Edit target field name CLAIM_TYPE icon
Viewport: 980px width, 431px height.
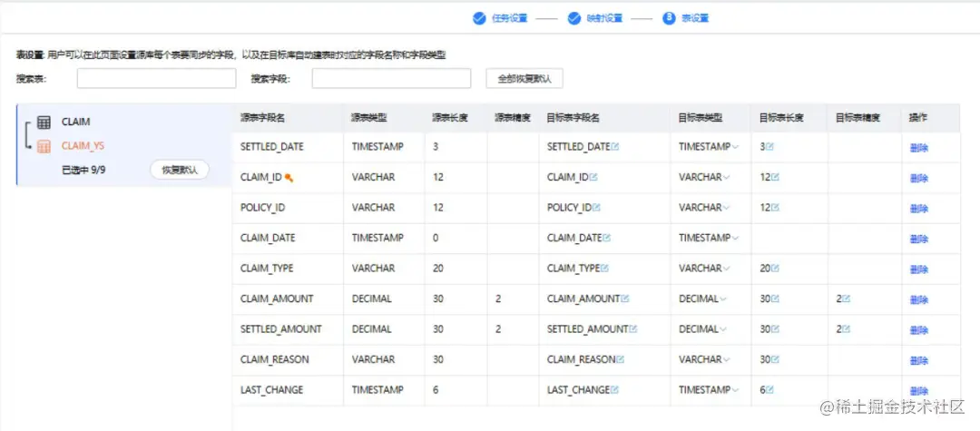click(604, 269)
